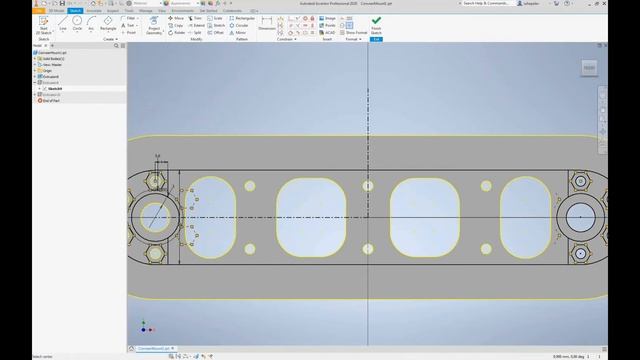
Task: Add a new browser panel tab
Action: pyautogui.click(x=52, y=46)
